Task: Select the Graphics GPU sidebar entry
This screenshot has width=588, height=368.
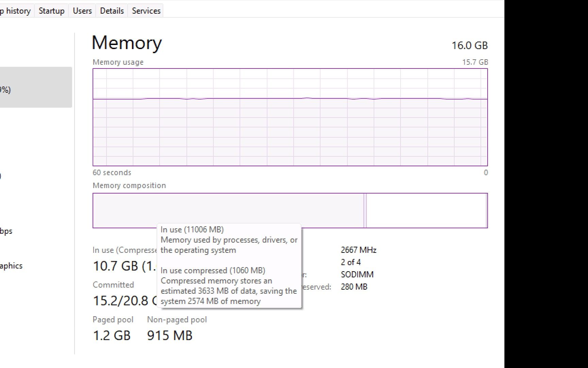Action: 11,266
